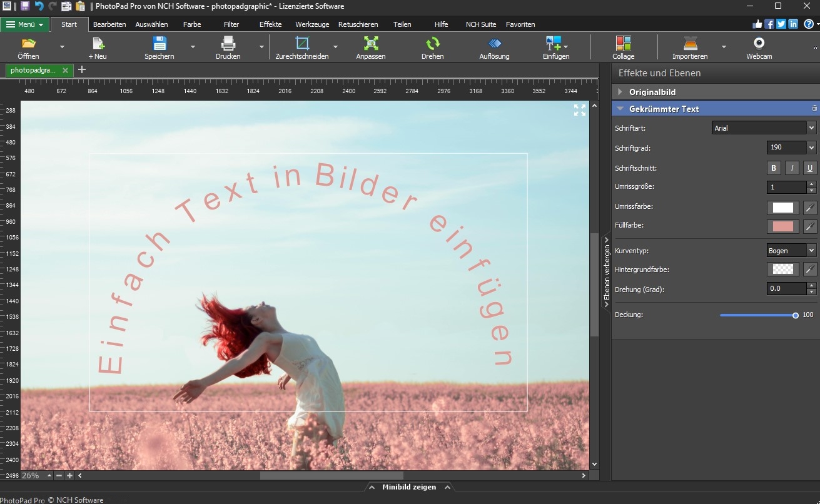
Task: Switch to the Effekte tab
Action: (271, 24)
